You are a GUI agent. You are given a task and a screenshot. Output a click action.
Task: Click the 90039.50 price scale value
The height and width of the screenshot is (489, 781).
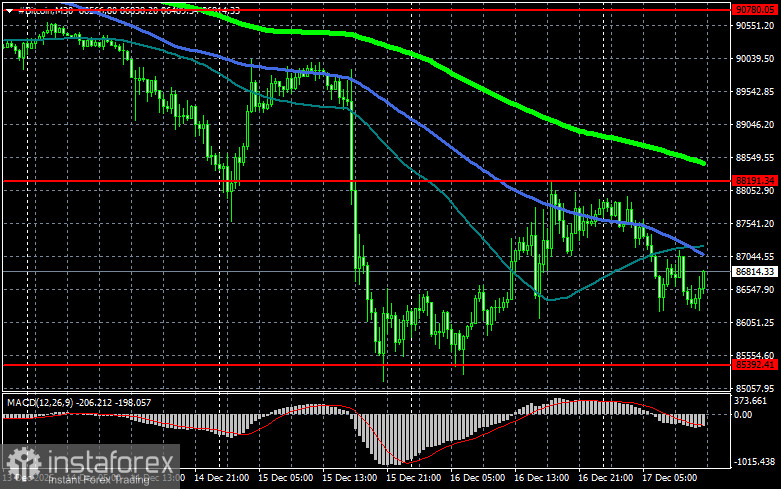(x=755, y=59)
